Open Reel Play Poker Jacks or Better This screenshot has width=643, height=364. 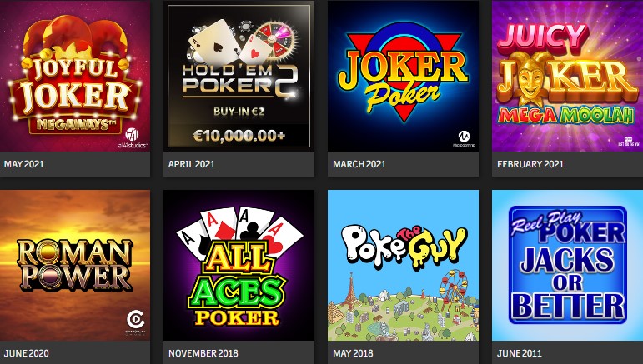568,266
